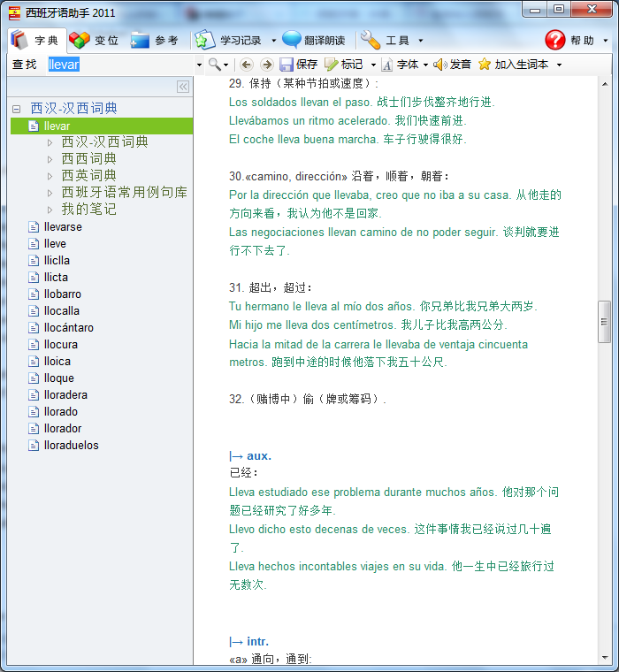Click the 'aux.' section heading

point(259,456)
